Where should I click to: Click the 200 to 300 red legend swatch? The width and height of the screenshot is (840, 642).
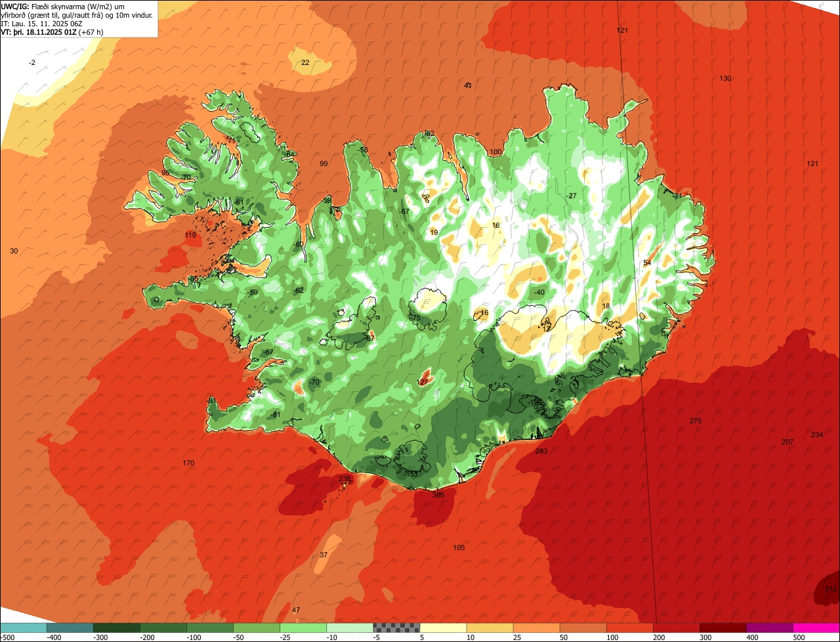coord(676,628)
